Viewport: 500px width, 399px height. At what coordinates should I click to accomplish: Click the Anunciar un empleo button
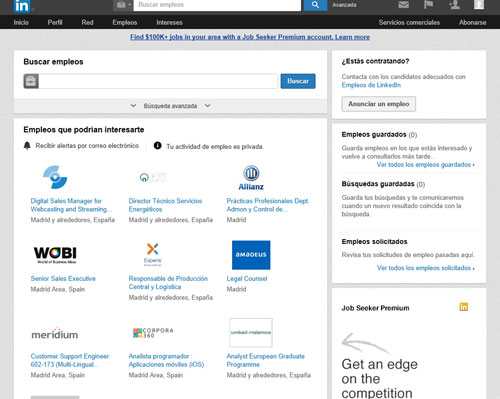point(379,104)
